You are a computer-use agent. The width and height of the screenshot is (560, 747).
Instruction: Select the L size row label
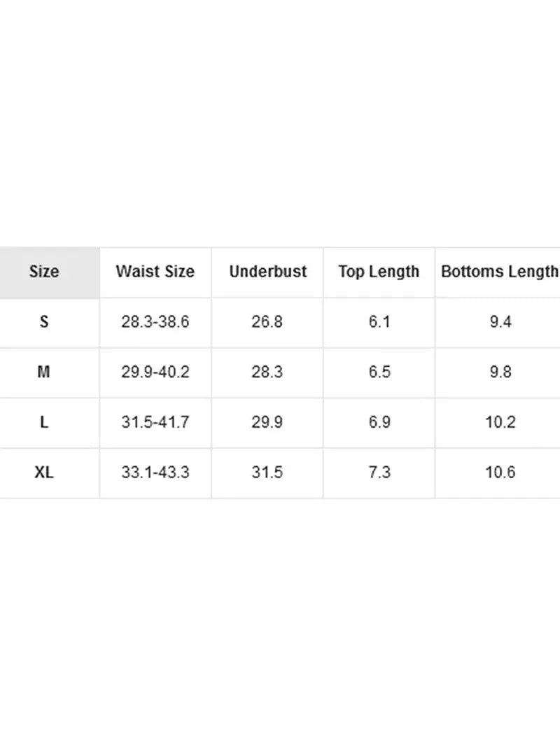44,422
